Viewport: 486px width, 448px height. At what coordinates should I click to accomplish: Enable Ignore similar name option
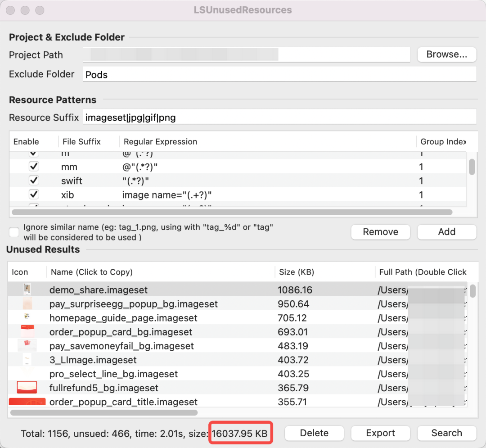click(14, 232)
